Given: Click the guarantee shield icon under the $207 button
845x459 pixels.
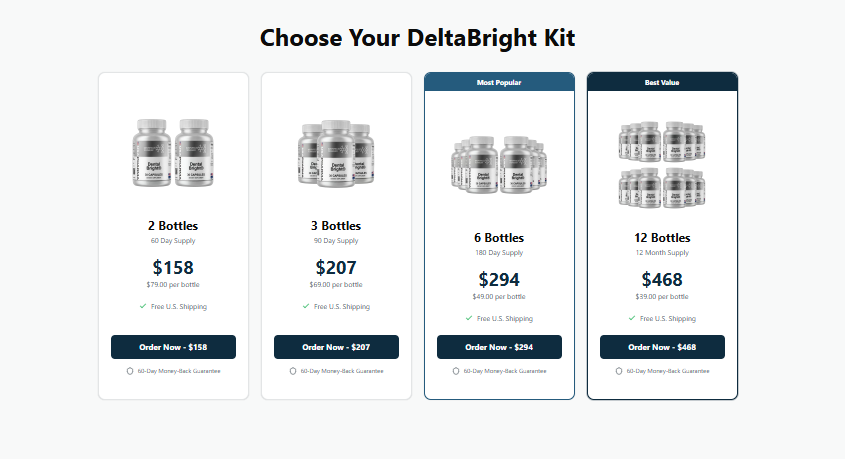Looking at the screenshot, I should pyautogui.click(x=293, y=371).
